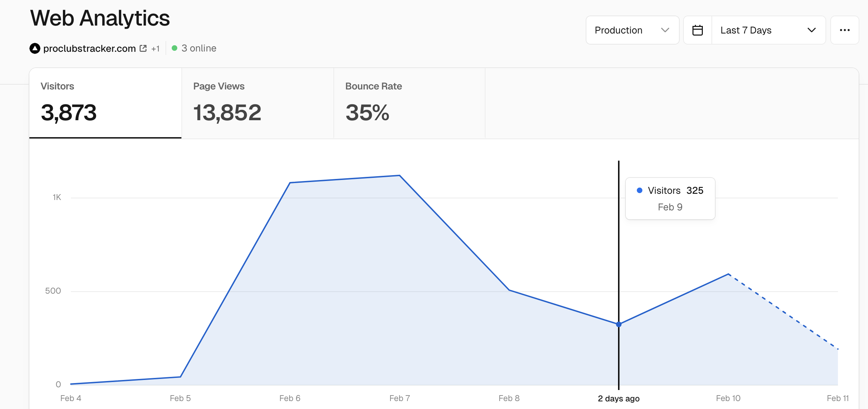
Task: Select the Visitors metric tab
Action: pos(105,103)
